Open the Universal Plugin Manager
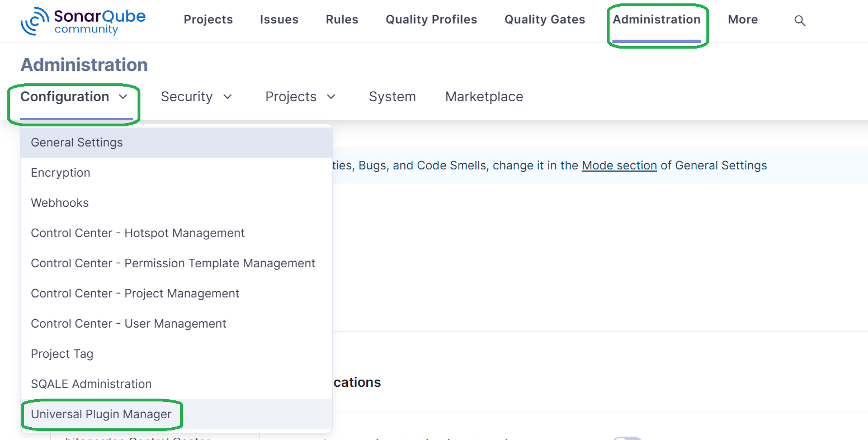868x440 pixels. [101, 414]
